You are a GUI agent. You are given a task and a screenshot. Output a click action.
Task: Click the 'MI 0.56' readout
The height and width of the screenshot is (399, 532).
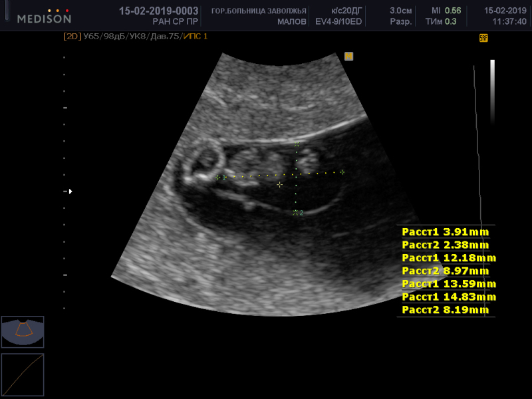click(446, 11)
